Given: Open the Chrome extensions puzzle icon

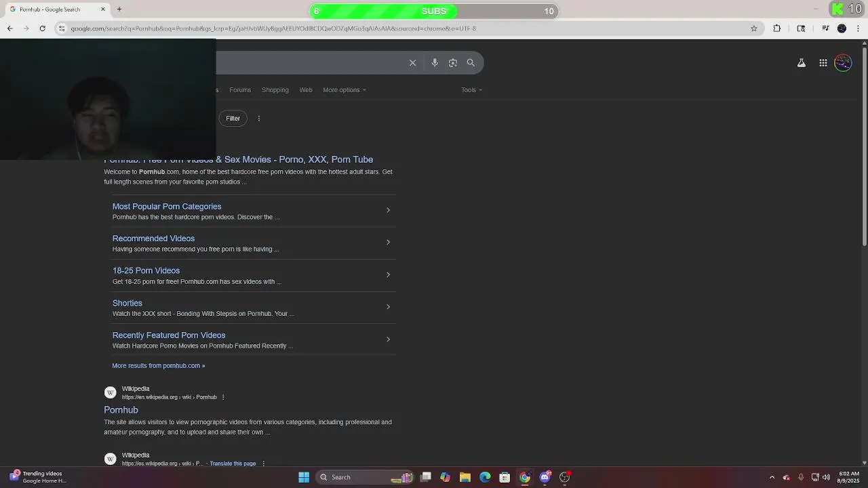Looking at the screenshot, I should pyautogui.click(x=777, y=28).
